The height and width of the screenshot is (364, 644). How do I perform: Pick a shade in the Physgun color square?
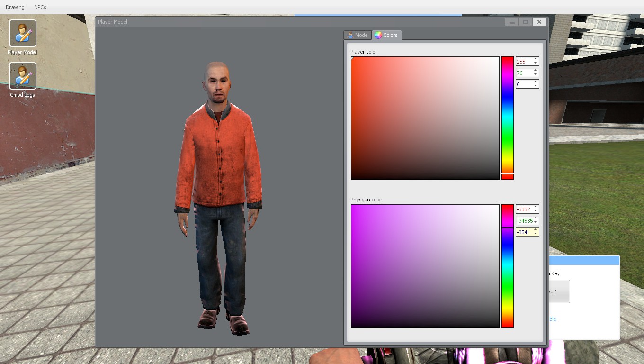click(x=425, y=266)
